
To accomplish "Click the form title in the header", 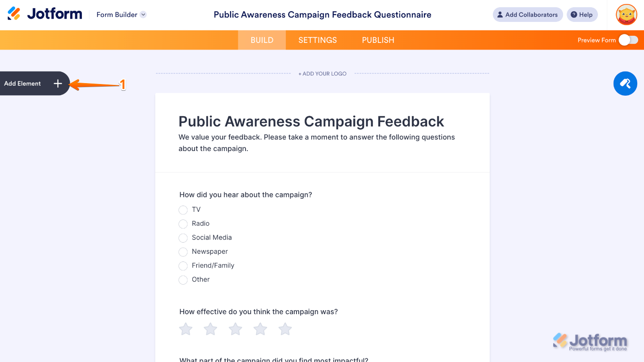I will (x=322, y=15).
